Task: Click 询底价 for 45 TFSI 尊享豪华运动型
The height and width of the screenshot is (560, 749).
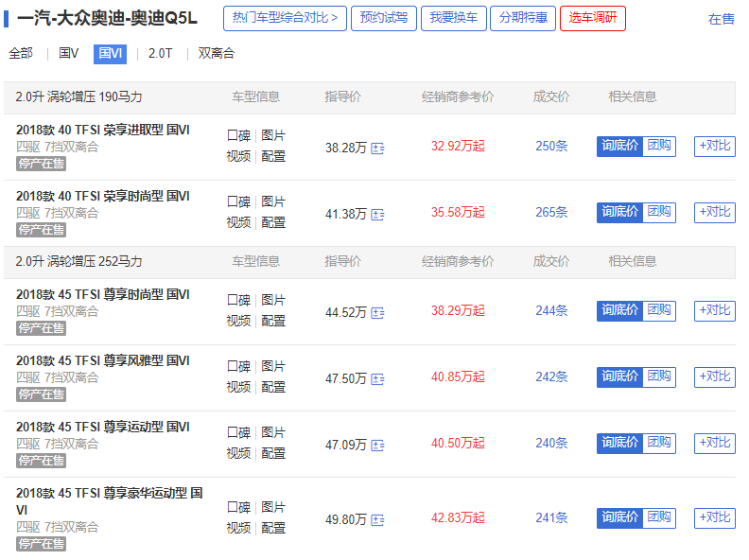Action: pos(619,518)
